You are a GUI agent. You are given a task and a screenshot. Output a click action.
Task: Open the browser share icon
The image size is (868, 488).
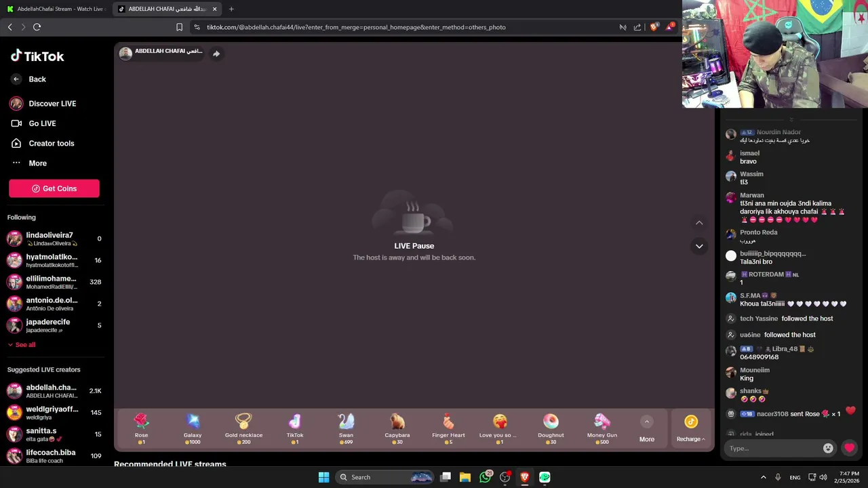pos(637,27)
